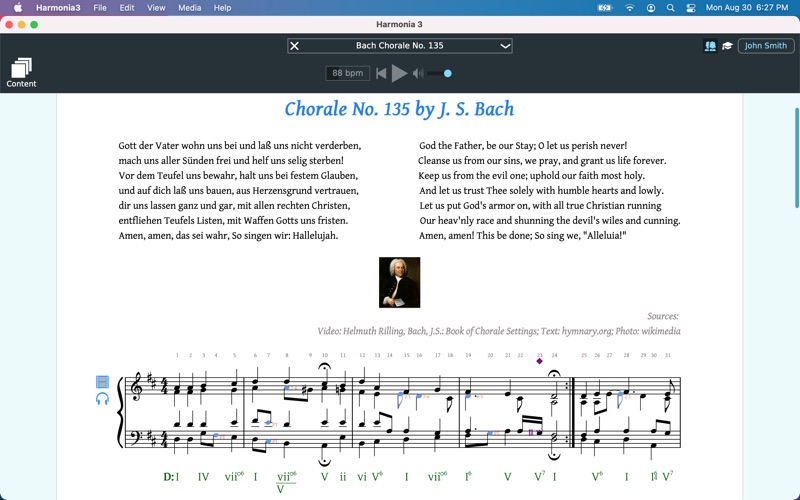Select the purple diamond marker above beat 23

(x=539, y=361)
